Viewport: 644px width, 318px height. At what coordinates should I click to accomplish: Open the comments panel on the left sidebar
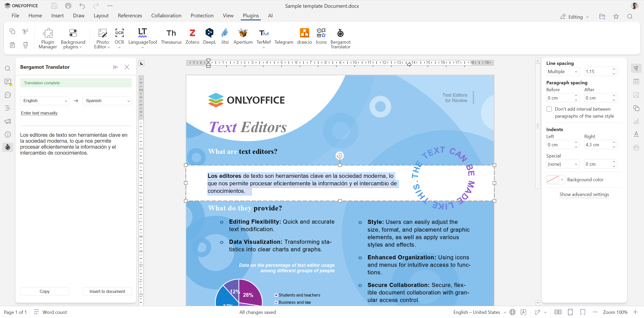click(x=7, y=82)
